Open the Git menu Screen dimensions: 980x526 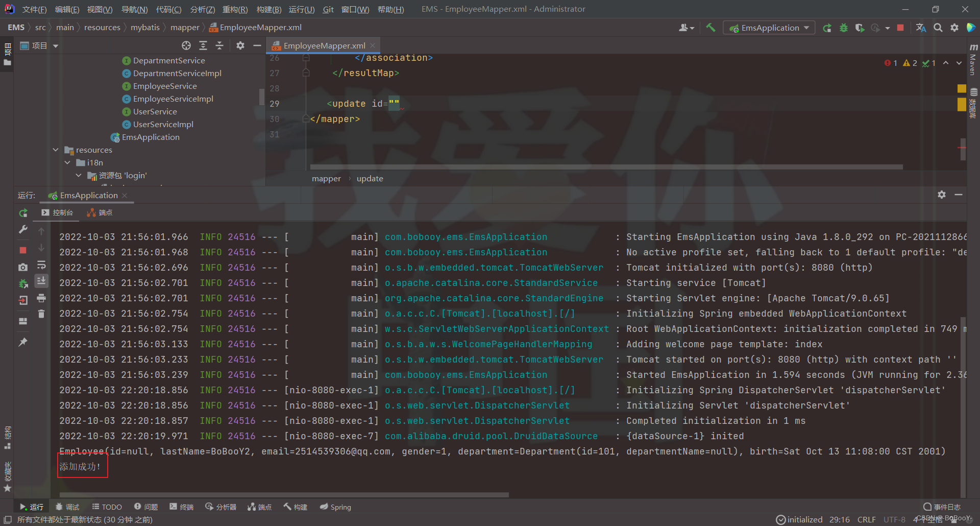point(328,9)
